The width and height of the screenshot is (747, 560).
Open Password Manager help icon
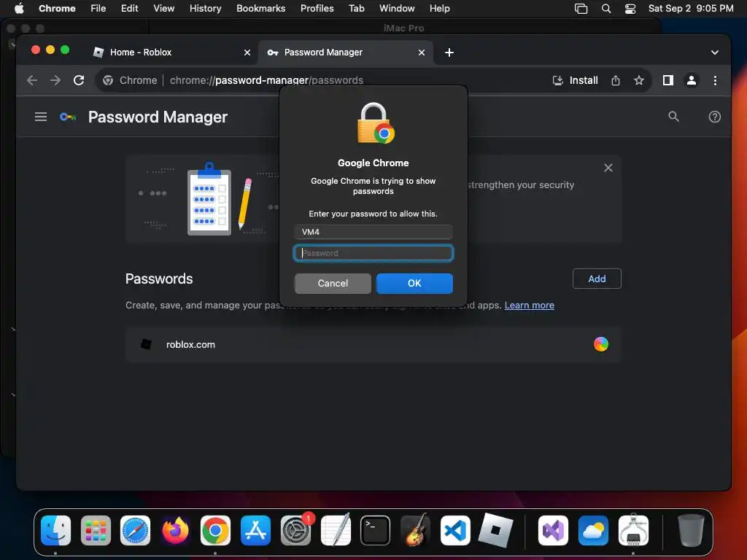tap(714, 117)
